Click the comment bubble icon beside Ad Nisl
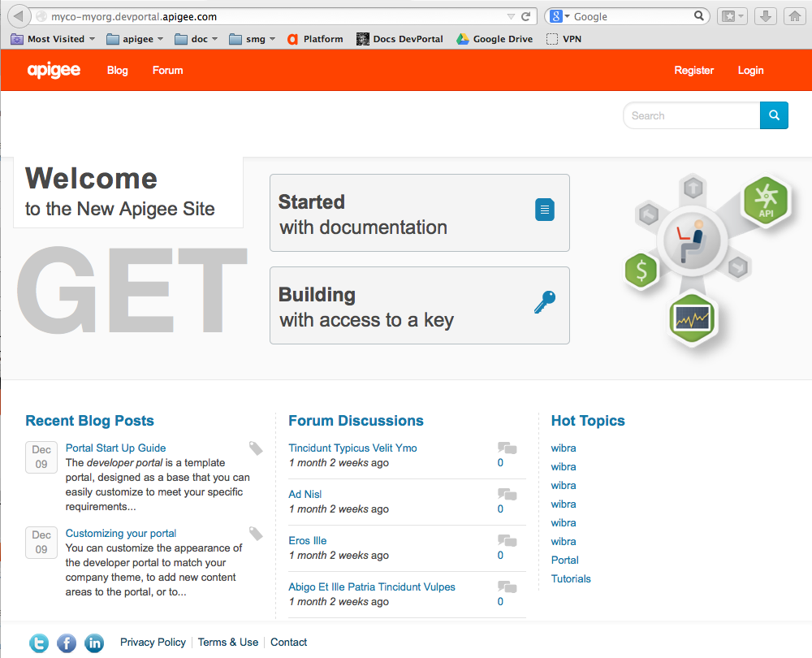This screenshot has width=812, height=658. 507,494
